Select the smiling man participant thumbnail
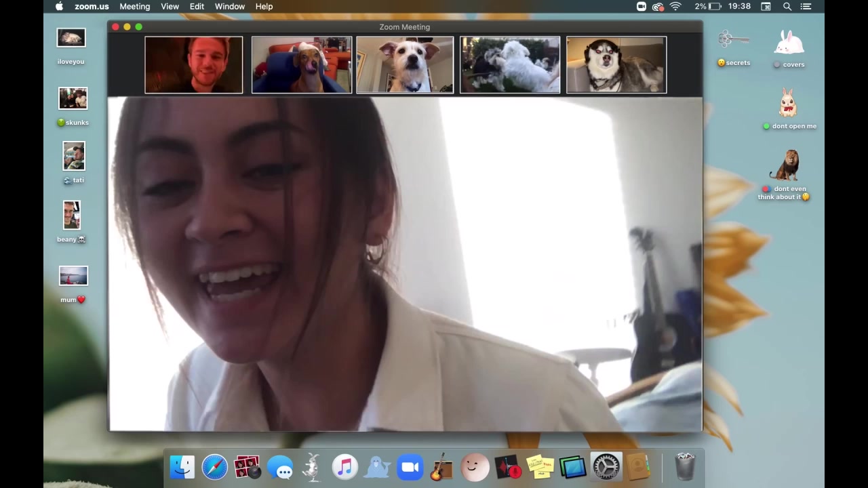This screenshot has height=488, width=868. point(193,64)
